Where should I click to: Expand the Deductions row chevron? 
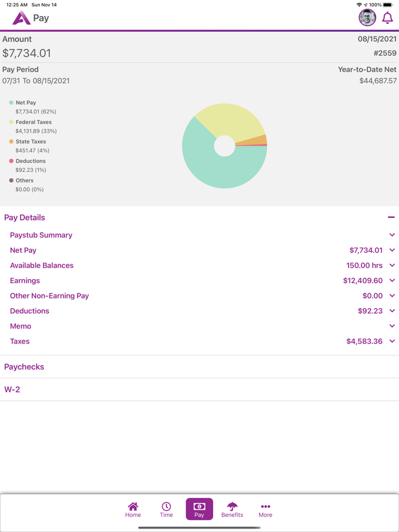(392, 311)
